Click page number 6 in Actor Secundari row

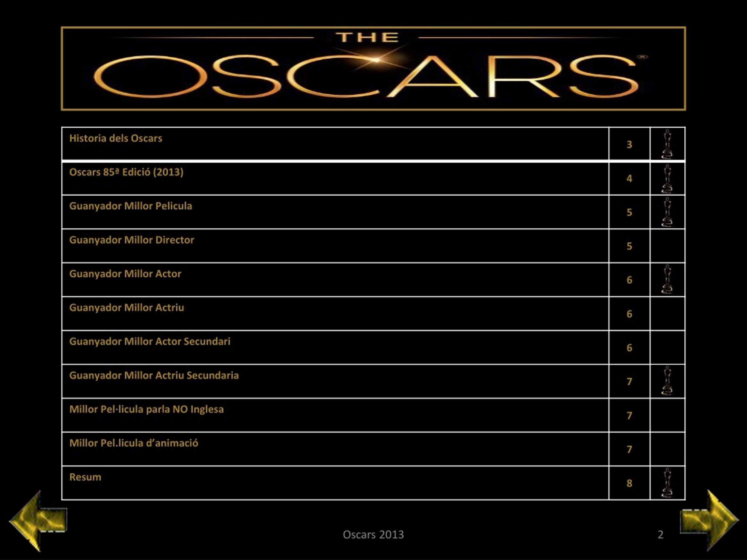(629, 348)
